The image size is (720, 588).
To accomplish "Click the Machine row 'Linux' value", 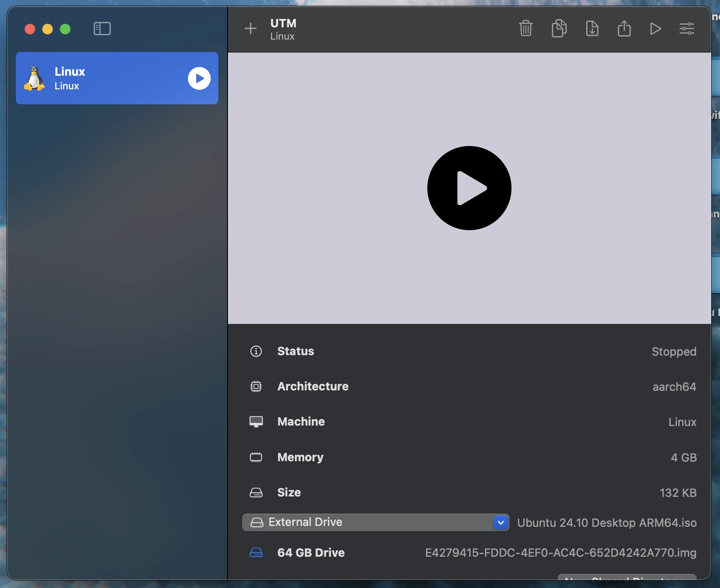I will [x=682, y=422].
